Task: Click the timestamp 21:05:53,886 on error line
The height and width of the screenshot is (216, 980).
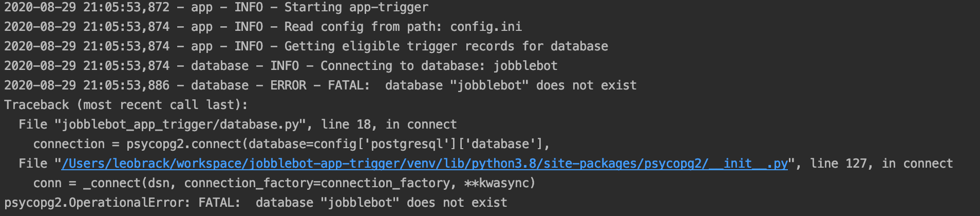Action: pos(126,85)
